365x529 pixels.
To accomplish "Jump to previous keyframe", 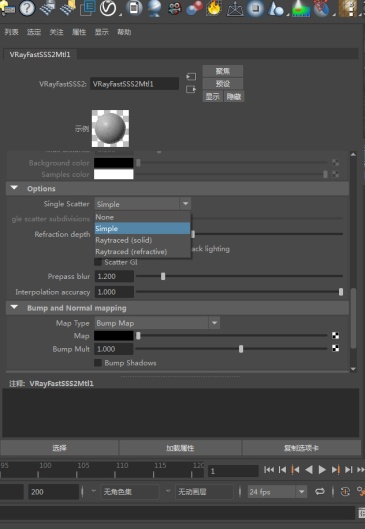I will pyautogui.click(x=296, y=470).
